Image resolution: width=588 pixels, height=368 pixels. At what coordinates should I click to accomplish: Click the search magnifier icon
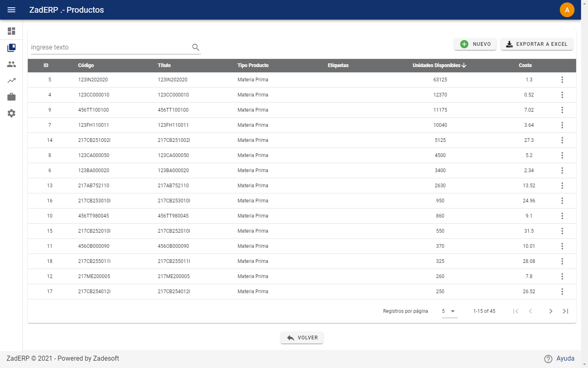(196, 47)
